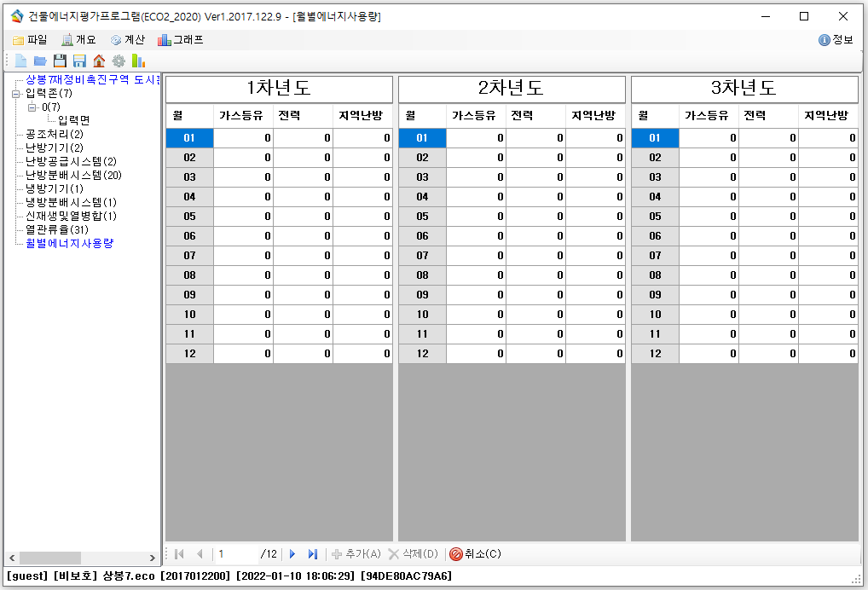Click the first save disk icon
This screenshot has width=868, height=590.
pos(60,61)
